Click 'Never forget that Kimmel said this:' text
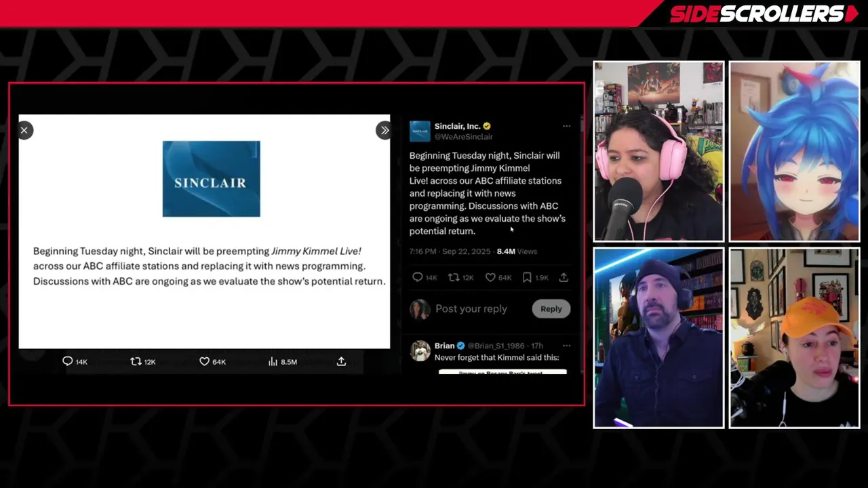This screenshot has width=868, height=488. pos(497,357)
